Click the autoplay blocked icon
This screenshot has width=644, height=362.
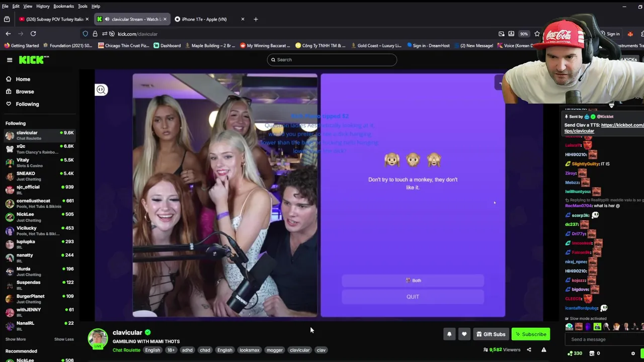(x=112, y=34)
